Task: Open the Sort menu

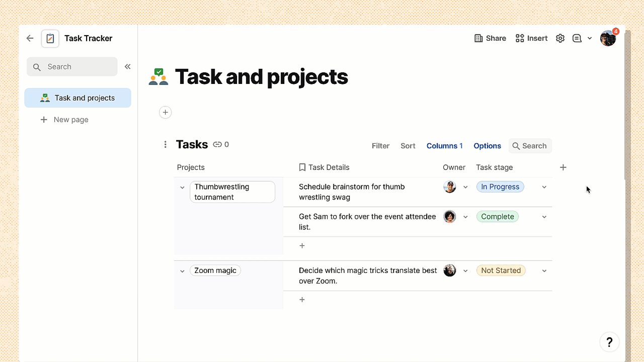Action: click(x=408, y=146)
